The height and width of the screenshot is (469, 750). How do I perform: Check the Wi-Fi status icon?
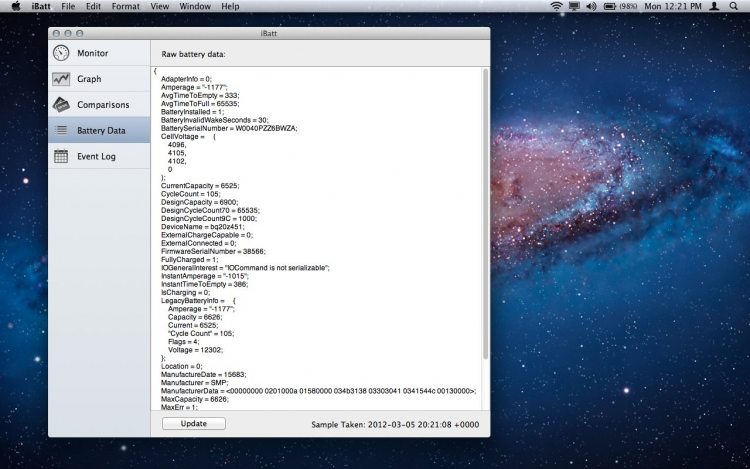tap(556, 6)
